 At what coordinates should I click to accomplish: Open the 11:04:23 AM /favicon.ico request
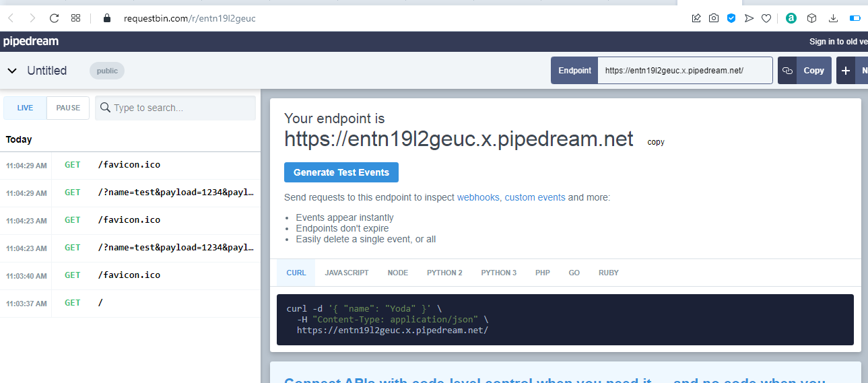[x=130, y=220]
